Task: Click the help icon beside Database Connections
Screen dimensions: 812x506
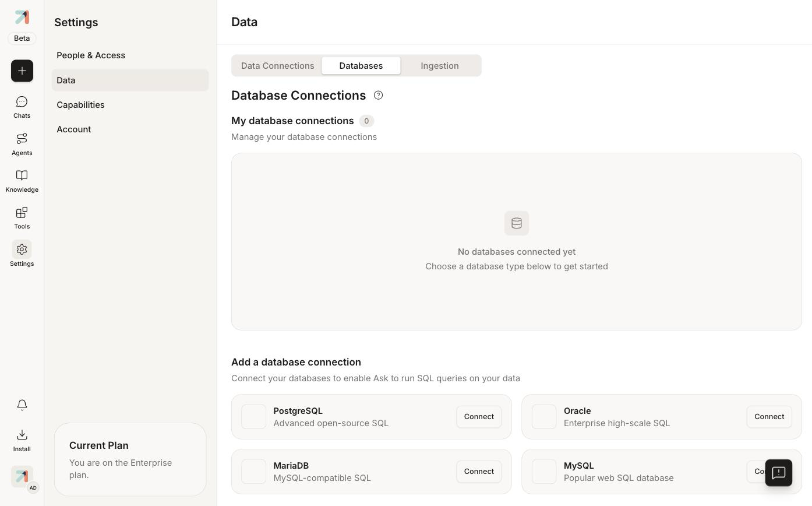Action: 378,95
